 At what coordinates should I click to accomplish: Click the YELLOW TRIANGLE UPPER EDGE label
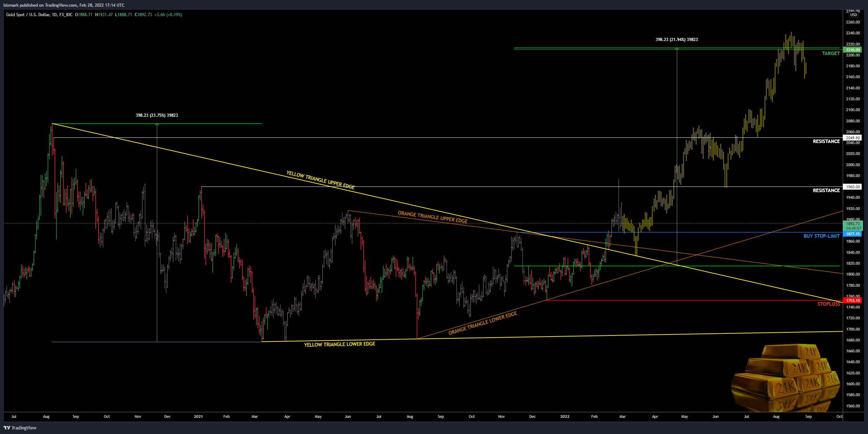tap(320, 180)
